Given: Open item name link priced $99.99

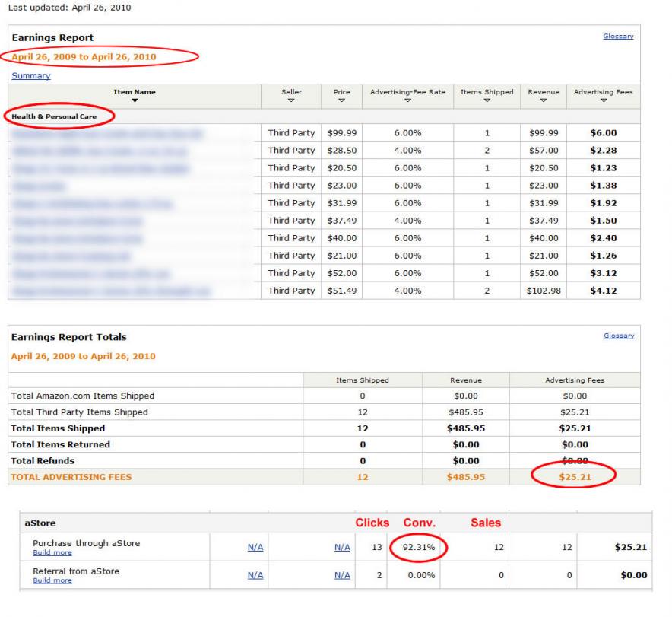Looking at the screenshot, I should tap(108, 133).
